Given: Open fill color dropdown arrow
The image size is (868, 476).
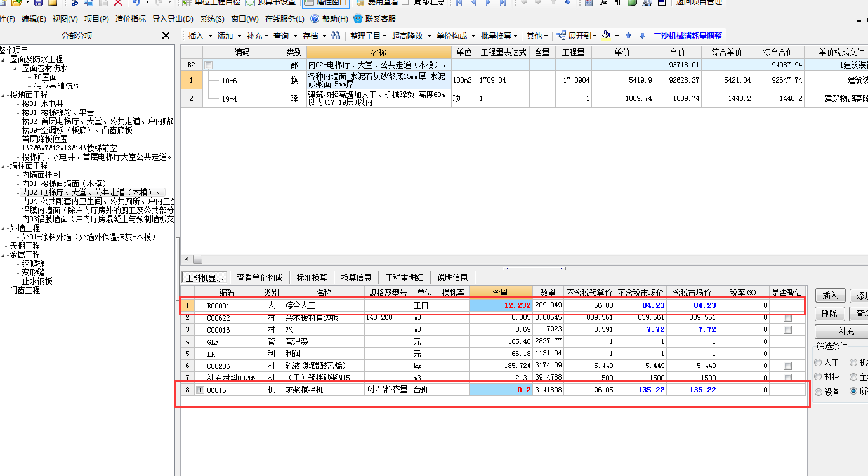Looking at the screenshot, I should point(617,36).
